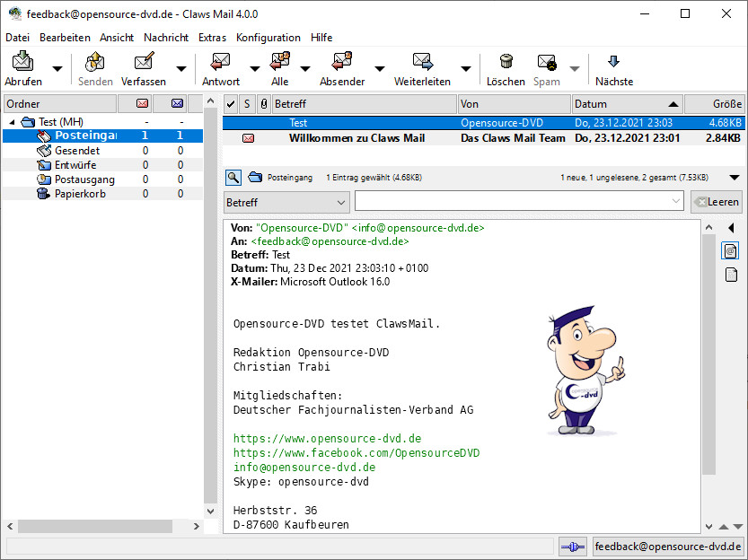Screen dimensions: 748x560
Task: Open the opensource-dvd.de website link
Action: point(327,439)
